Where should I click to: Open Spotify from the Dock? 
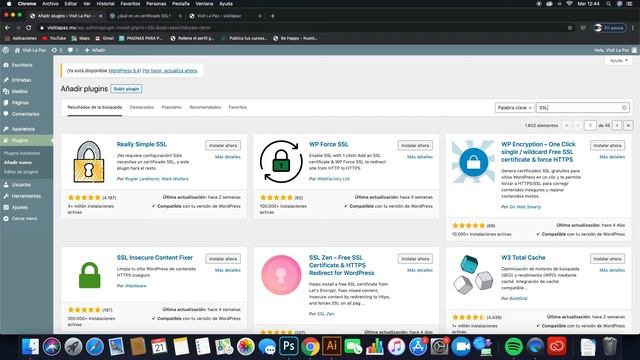pyautogui.click(x=513, y=347)
